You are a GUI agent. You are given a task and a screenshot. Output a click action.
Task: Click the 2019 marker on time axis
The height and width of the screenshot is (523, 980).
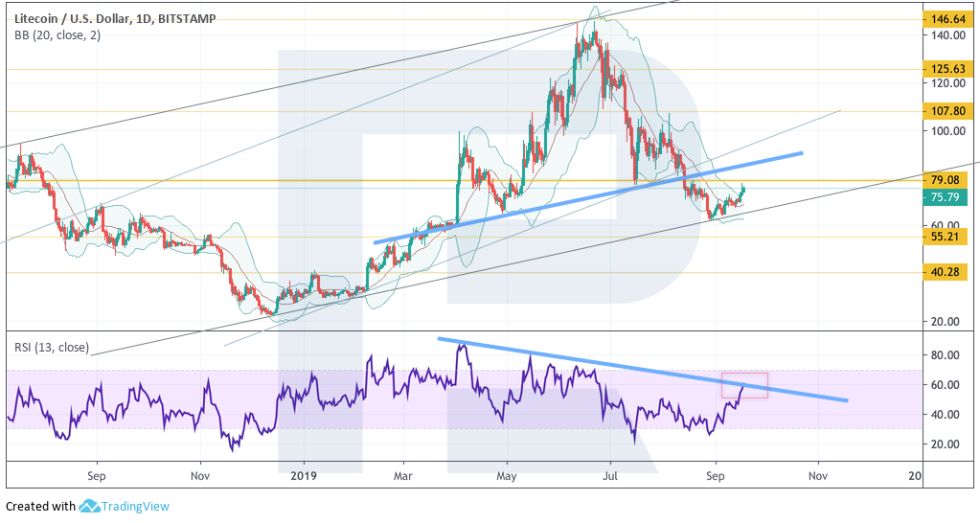303,475
